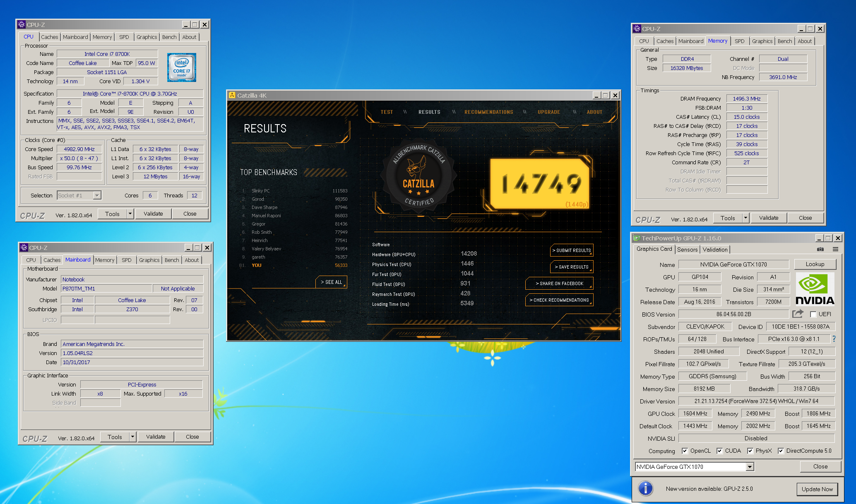This screenshot has width=856, height=504.
Task: Open RECOMMENDATIONS section in Catzilla
Action: 488,112
